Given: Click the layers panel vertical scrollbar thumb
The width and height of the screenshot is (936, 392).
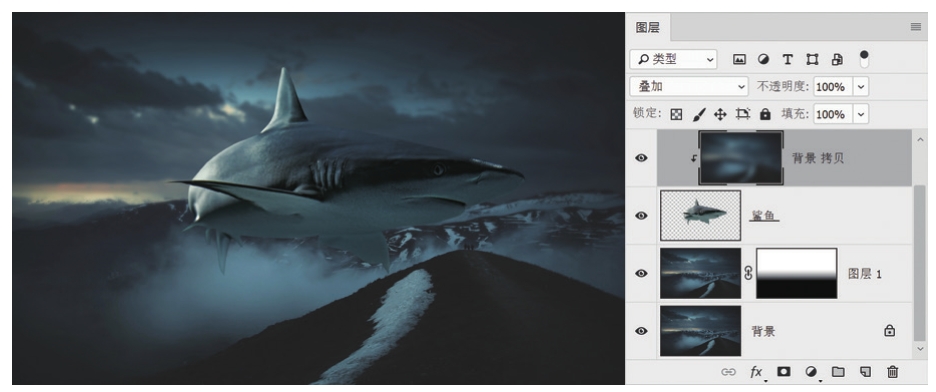Looking at the screenshot, I should tap(920, 263).
